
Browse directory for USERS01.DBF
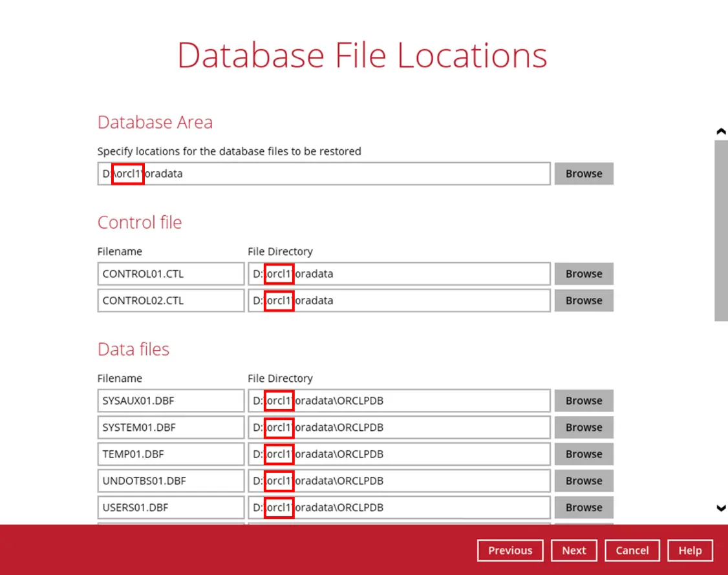click(583, 507)
